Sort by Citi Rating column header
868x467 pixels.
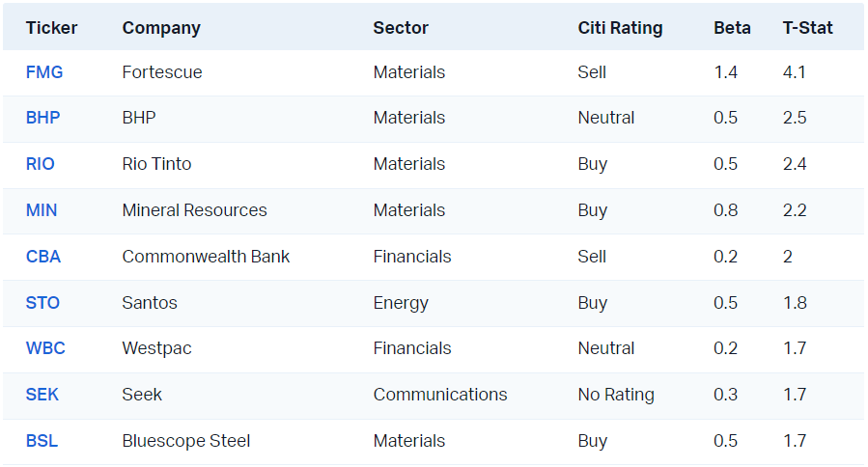pos(620,28)
